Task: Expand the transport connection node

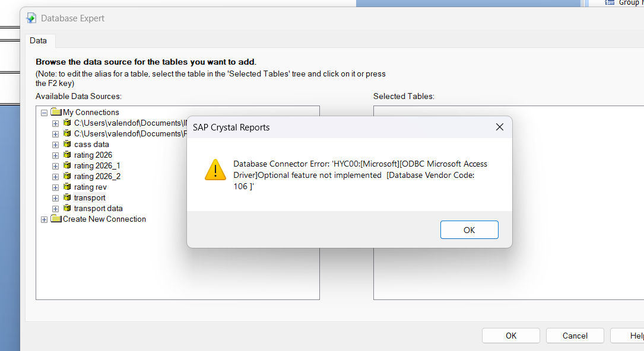Action: pyautogui.click(x=55, y=198)
